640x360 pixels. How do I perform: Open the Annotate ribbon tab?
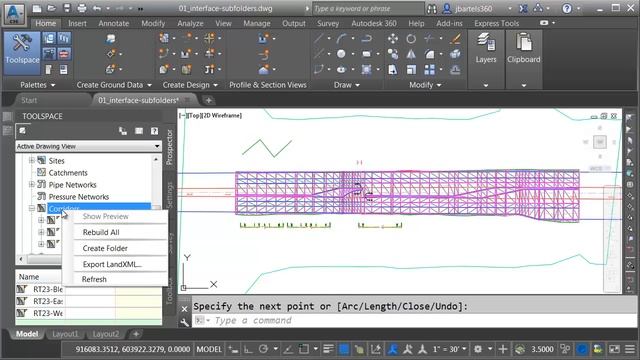point(113,23)
